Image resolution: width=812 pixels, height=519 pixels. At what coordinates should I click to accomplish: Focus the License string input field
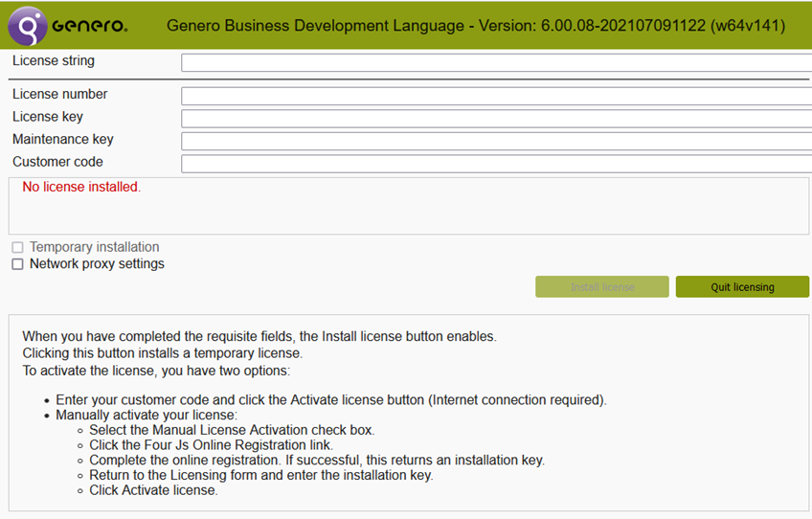click(496, 63)
